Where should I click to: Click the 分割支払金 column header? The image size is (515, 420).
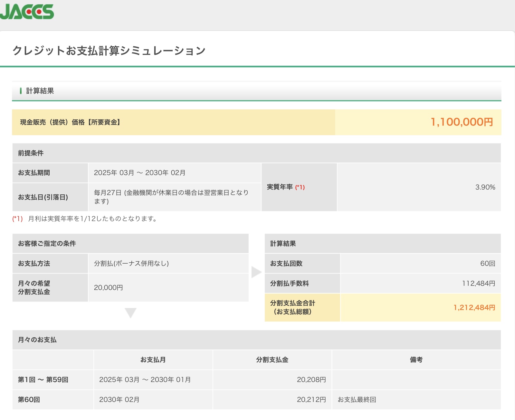272,360
